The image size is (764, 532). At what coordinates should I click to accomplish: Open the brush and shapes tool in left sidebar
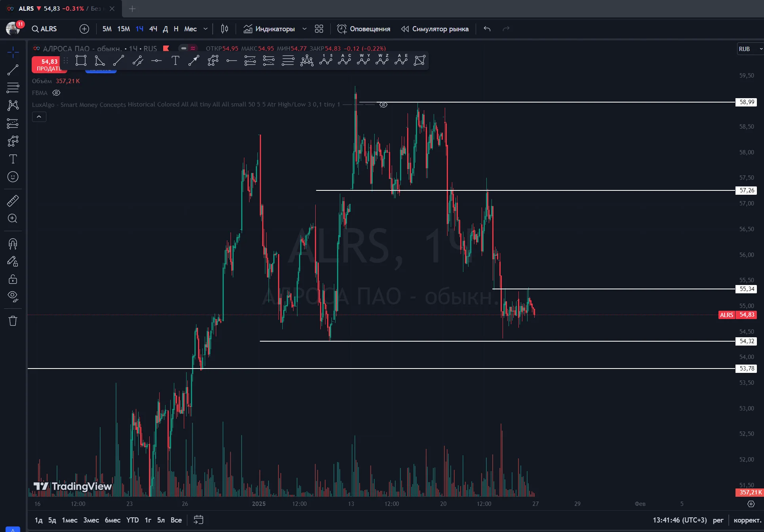tap(13, 141)
